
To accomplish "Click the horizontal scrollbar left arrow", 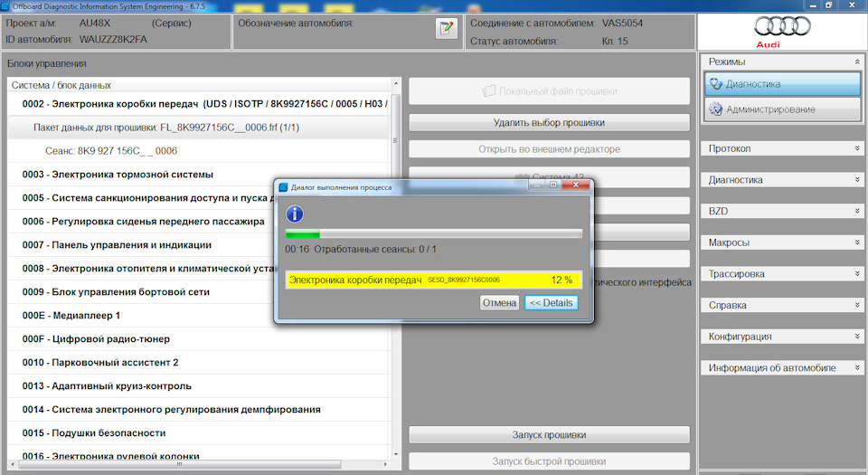I will (x=12, y=464).
